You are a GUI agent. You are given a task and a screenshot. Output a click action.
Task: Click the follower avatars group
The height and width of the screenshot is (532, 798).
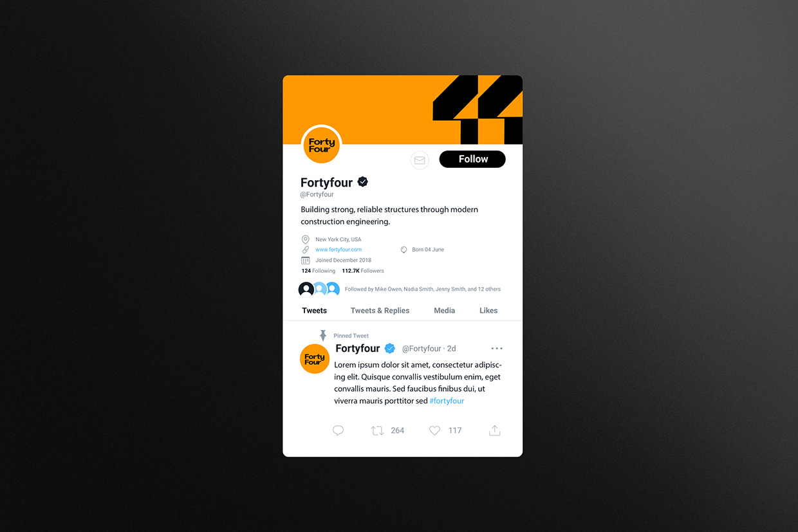[x=319, y=289]
